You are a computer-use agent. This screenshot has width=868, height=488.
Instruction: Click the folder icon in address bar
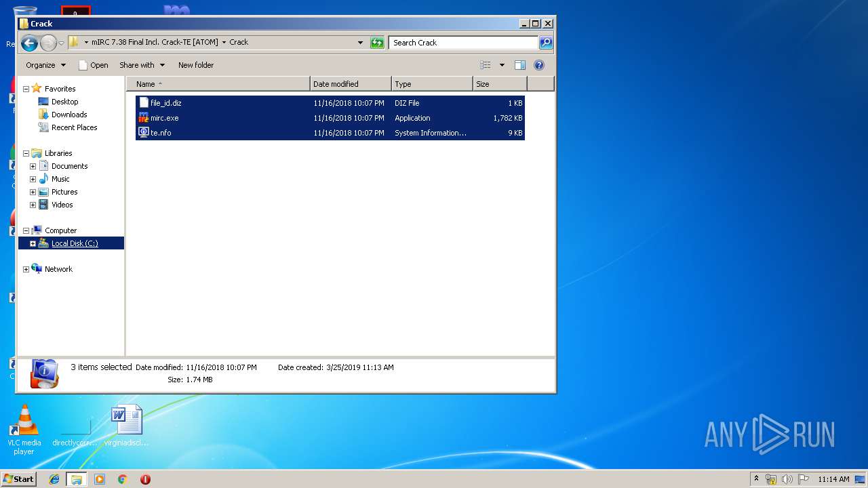(x=75, y=42)
